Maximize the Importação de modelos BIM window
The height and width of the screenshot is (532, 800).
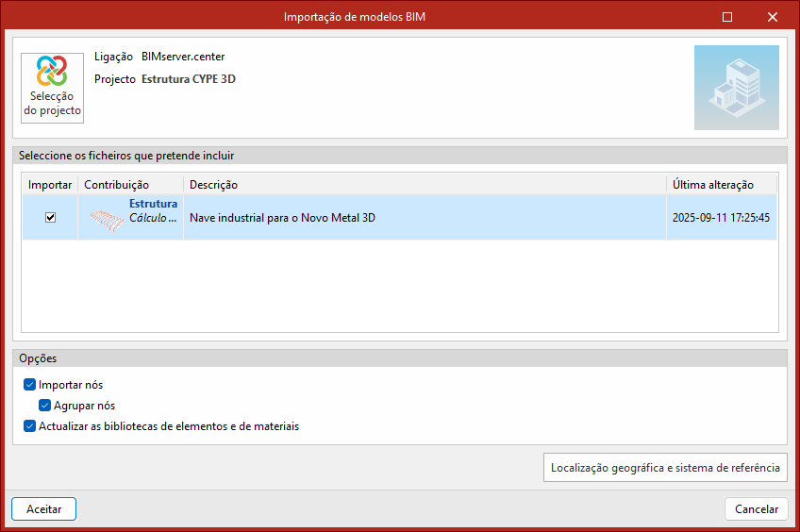(727, 17)
